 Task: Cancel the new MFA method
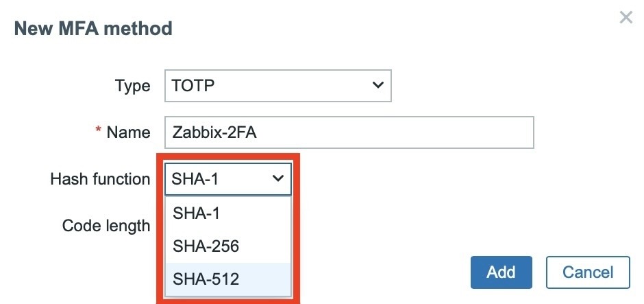coord(587,272)
